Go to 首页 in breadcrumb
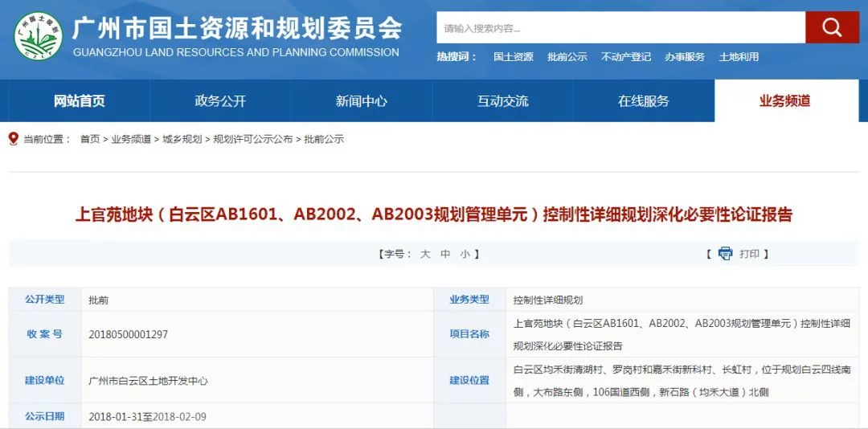This screenshot has width=868, height=429. click(x=90, y=140)
